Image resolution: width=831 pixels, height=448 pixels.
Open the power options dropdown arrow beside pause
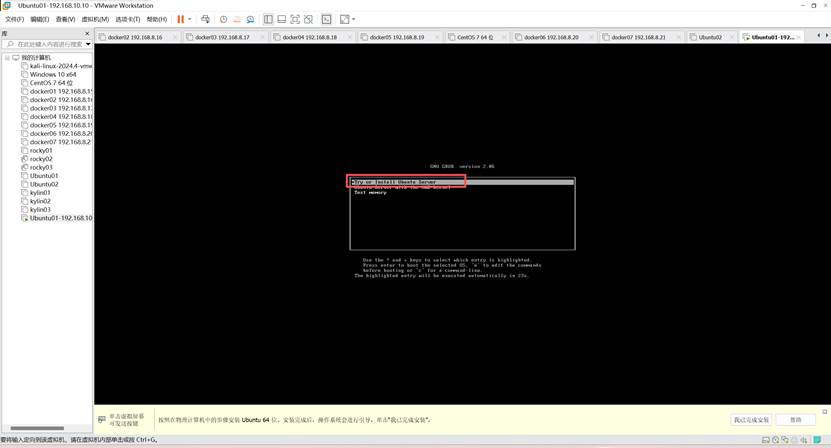tap(190, 19)
